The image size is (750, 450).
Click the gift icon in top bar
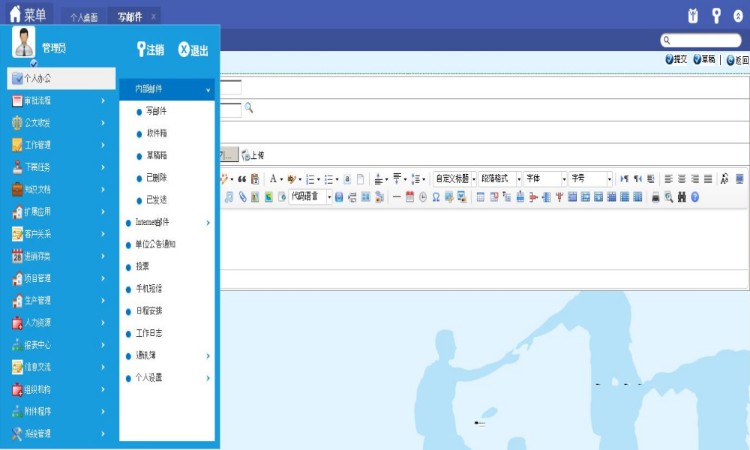coord(692,15)
